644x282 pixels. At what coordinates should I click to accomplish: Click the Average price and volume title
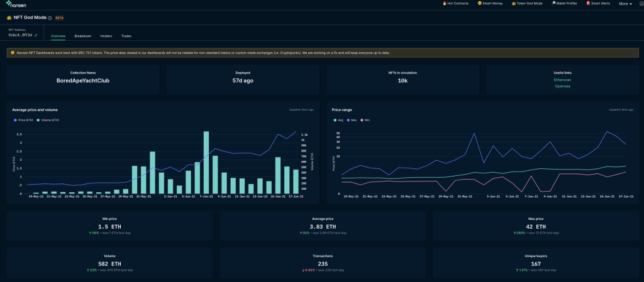[35, 110]
